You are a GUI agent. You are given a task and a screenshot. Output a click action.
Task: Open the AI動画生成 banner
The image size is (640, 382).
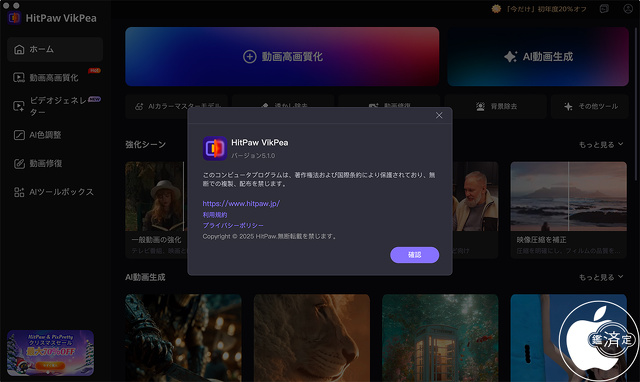[x=538, y=57]
